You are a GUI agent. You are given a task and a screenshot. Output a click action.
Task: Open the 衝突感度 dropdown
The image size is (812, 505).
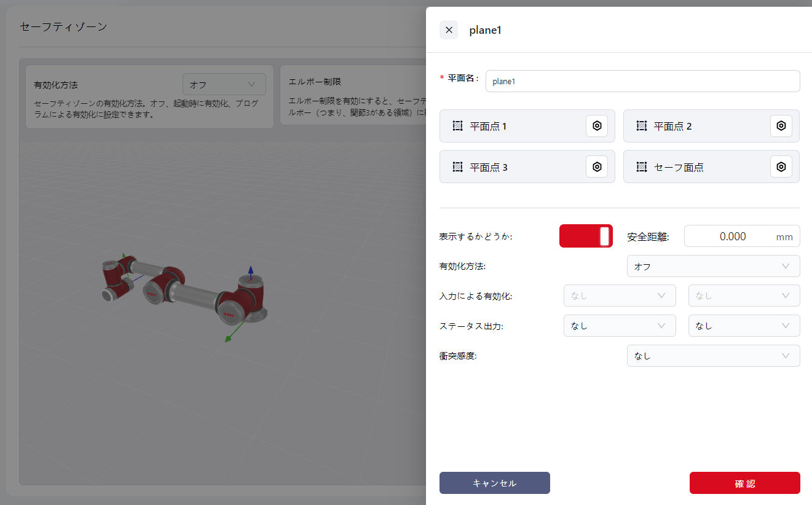pos(713,356)
